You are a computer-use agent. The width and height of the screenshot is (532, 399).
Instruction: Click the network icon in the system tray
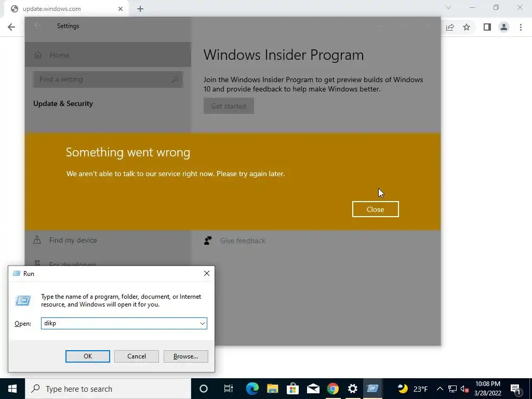(x=453, y=389)
